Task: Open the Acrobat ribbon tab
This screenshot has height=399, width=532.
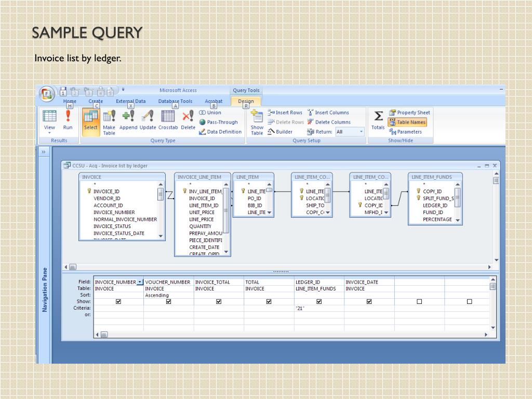Action: point(214,101)
